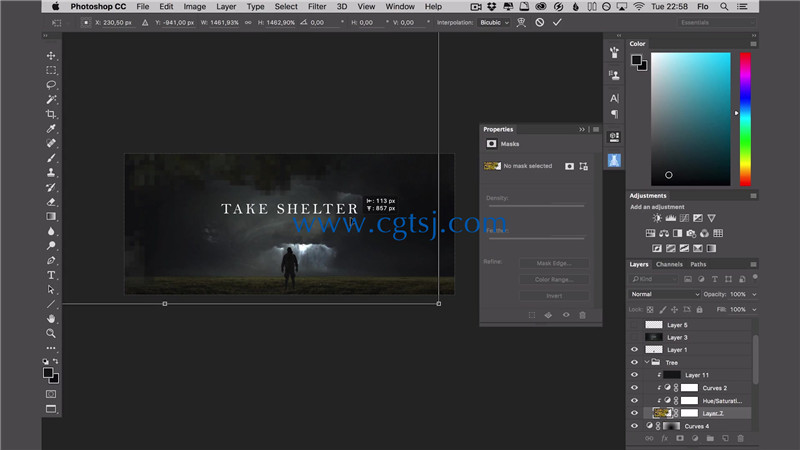Open the Fill value dropdown arrow
This screenshot has height=450, width=800.
click(x=754, y=310)
